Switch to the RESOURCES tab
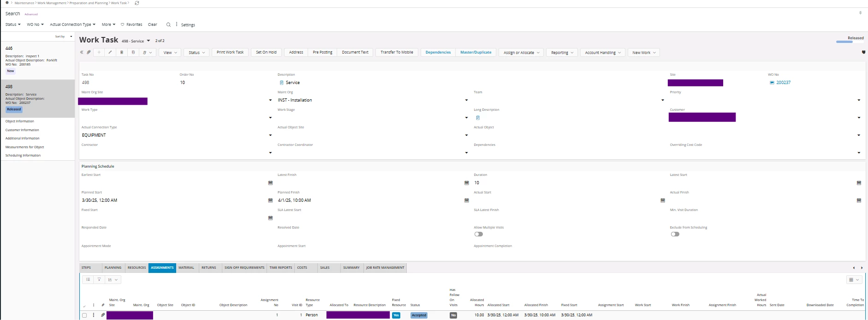Viewport: 868px width, 320px height. click(137, 267)
